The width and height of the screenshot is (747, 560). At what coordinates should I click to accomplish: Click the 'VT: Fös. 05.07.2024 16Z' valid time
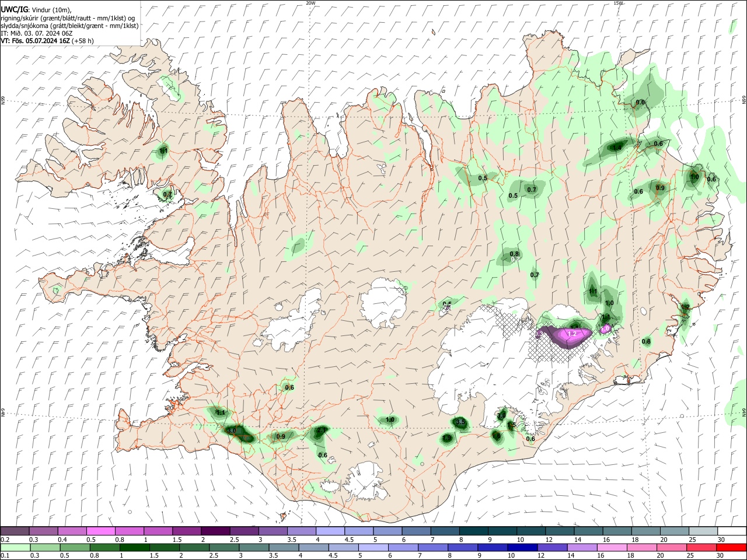pos(35,41)
